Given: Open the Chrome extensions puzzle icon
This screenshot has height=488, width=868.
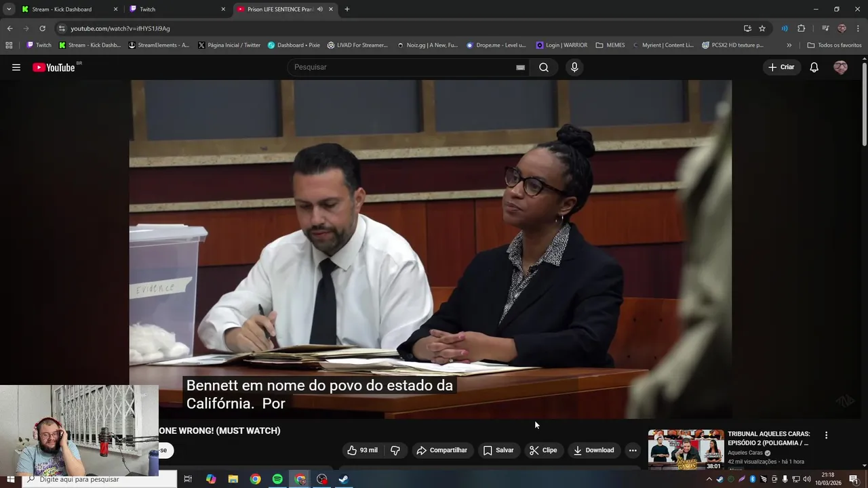Looking at the screenshot, I should [x=801, y=28].
